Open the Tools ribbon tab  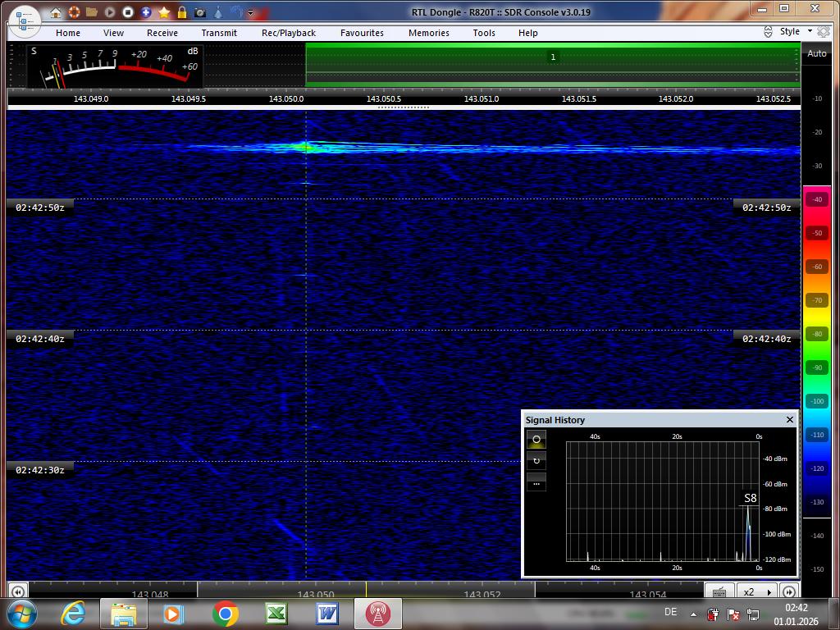click(x=484, y=33)
